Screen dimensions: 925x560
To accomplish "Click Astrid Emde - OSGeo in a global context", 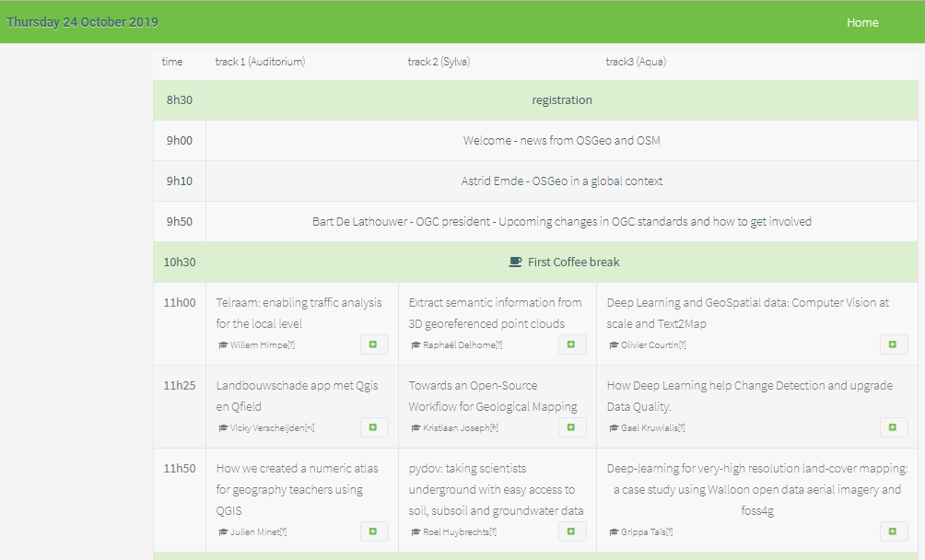I will [x=562, y=181].
